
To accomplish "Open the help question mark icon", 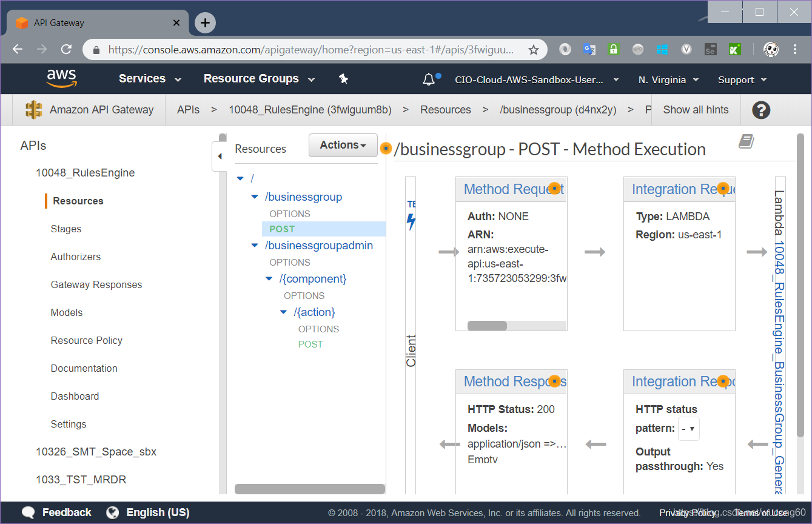I will pyautogui.click(x=761, y=110).
